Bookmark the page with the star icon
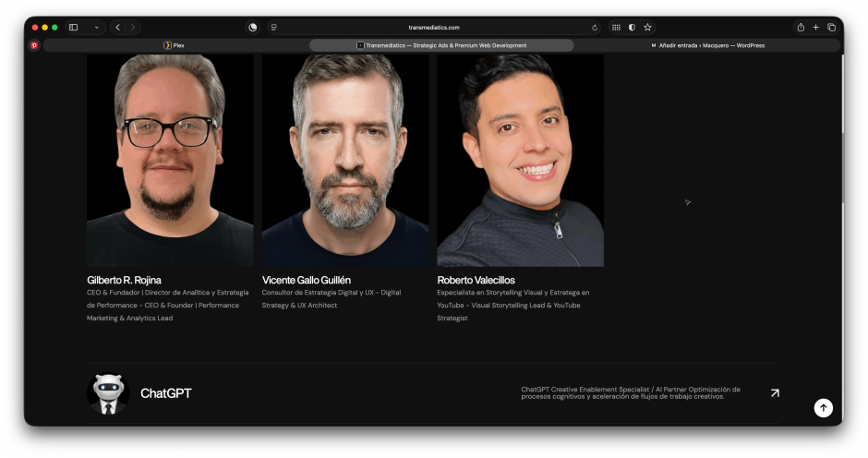The width and height of the screenshot is (868, 458). click(x=647, y=28)
